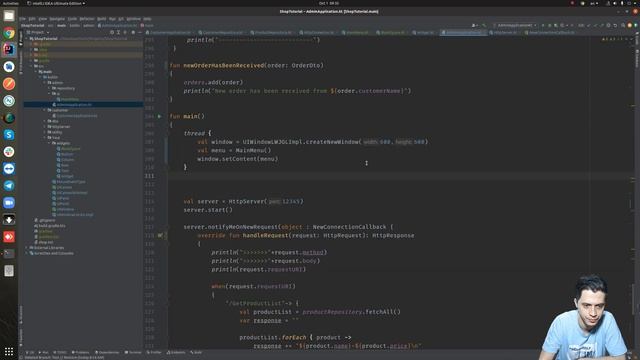Click the clock in the top bar

[x=329, y=3]
